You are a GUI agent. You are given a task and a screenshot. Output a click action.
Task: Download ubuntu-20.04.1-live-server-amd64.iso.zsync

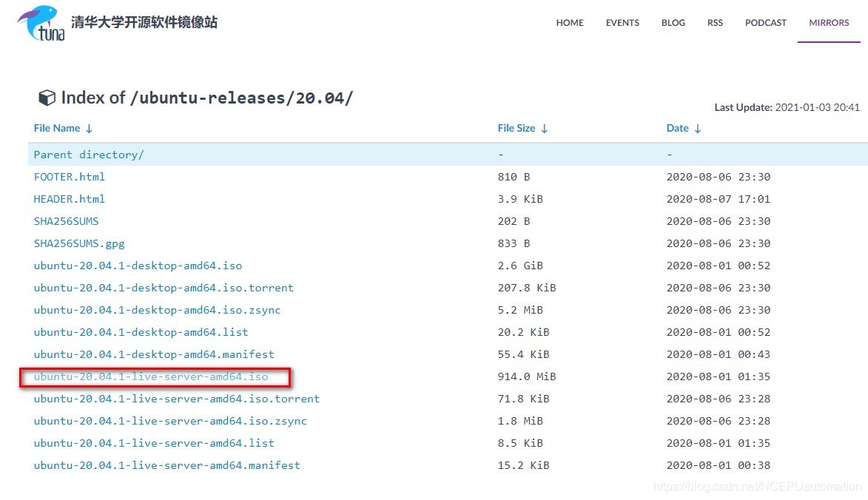[x=170, y=421]
